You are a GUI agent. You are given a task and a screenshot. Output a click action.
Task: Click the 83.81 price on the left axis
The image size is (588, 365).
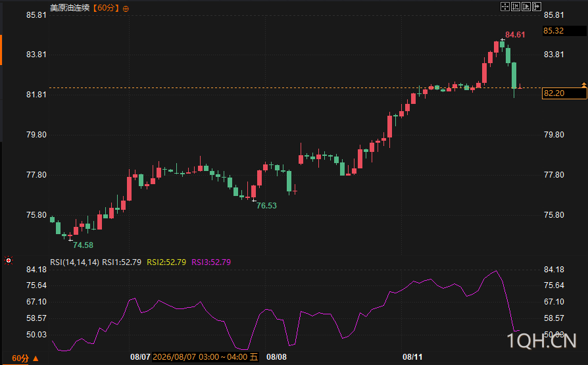tap(36, 55)
